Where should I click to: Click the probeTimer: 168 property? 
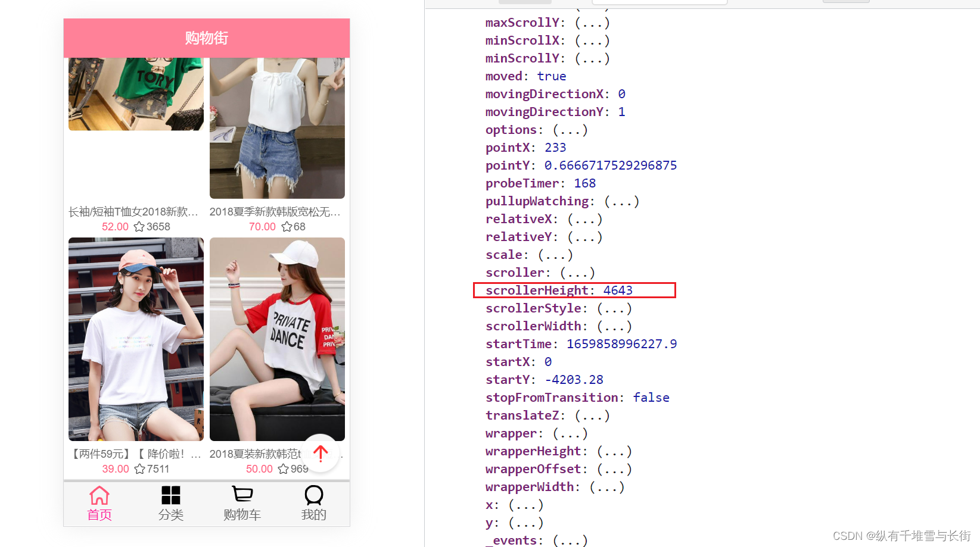[x=540, y=183]
